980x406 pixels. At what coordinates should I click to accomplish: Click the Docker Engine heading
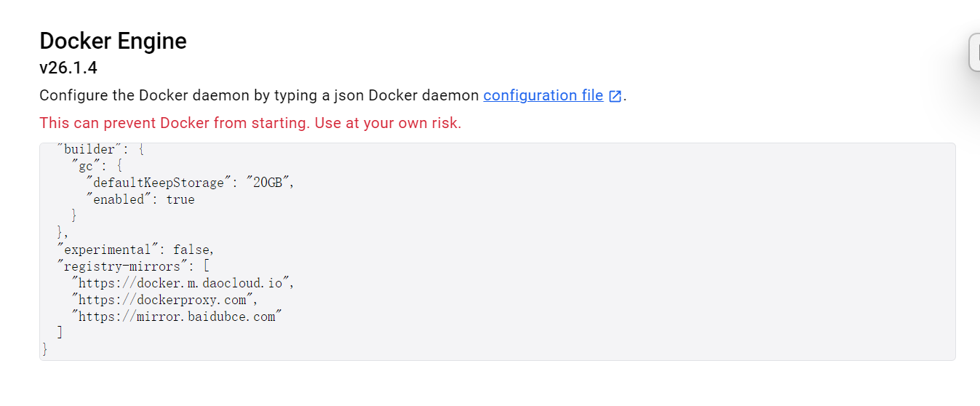coord(113,41)
